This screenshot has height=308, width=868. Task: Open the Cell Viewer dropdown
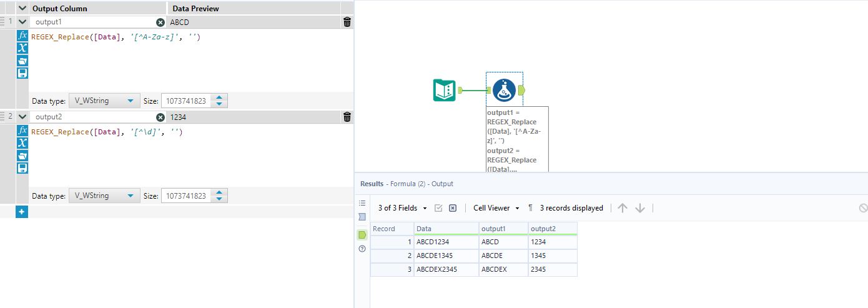[496, 208]
